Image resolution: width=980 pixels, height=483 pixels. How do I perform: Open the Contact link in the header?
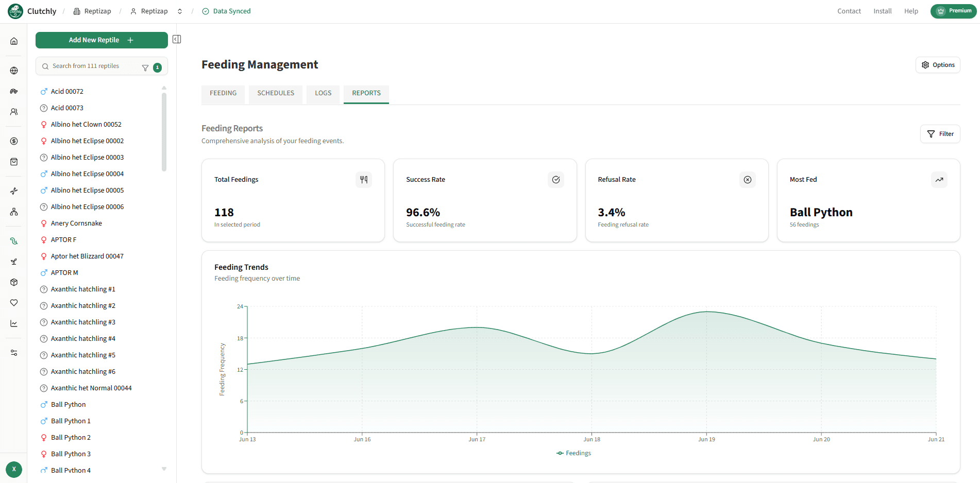[849, 11]
